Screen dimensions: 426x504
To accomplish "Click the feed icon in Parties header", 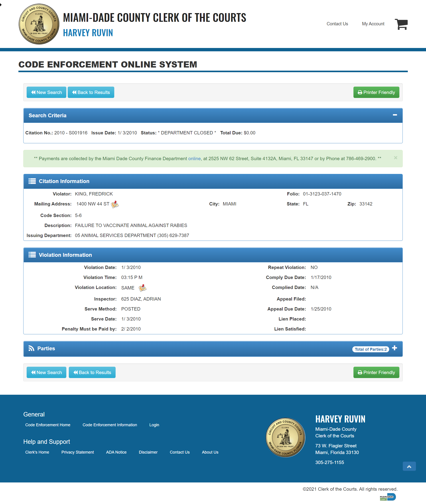I will coord(31,348).
